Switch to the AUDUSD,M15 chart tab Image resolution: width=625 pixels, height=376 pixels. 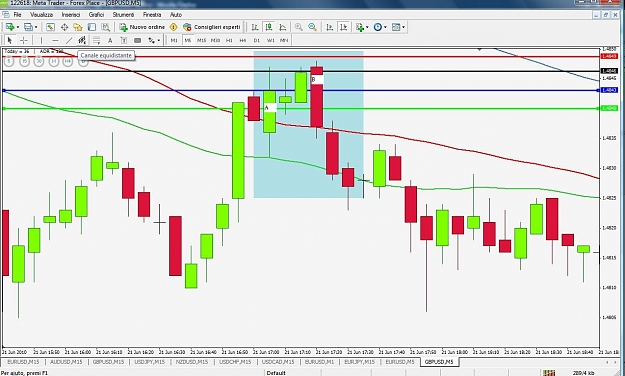(66, 362)
